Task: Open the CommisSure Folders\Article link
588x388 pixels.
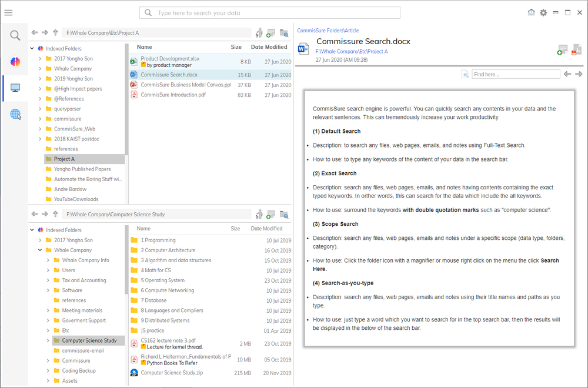Action: pos(328,31)
